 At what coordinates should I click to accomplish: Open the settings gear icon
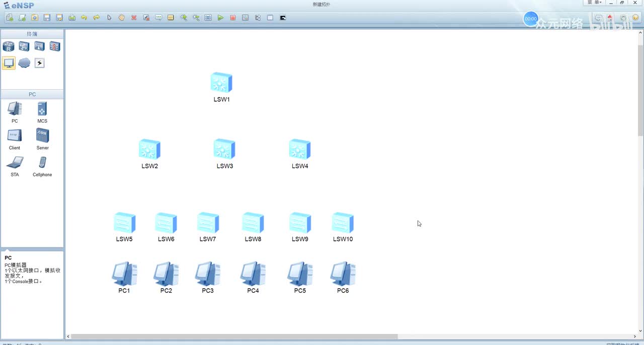[x=623, y=18]
